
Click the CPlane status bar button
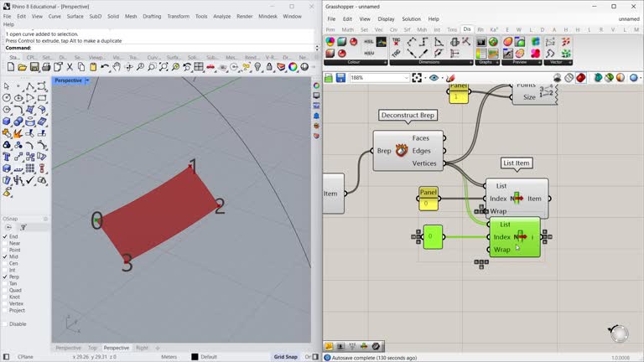pyautogui.click(x=25, y=357)
